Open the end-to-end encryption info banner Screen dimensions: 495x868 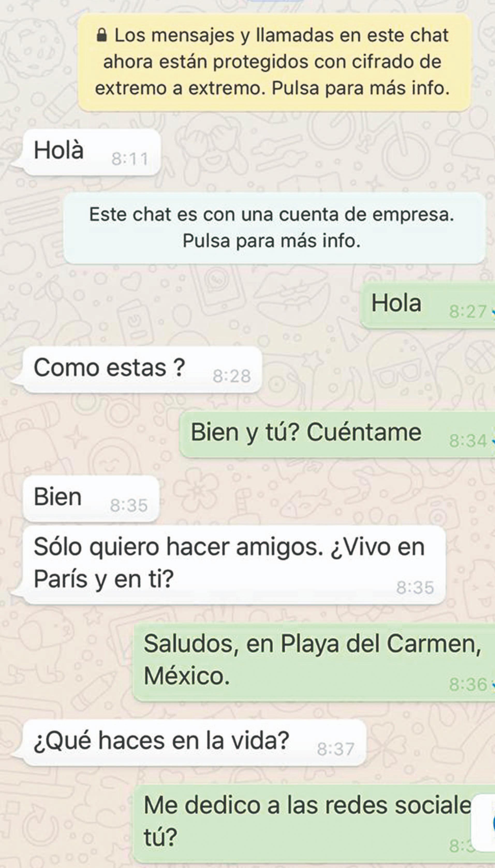click(274, 62)
